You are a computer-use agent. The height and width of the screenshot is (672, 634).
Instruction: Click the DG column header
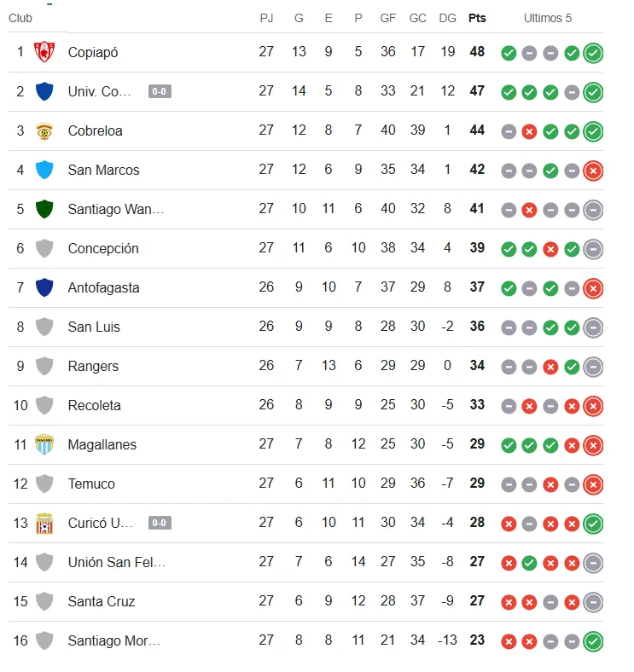[447, 18]
